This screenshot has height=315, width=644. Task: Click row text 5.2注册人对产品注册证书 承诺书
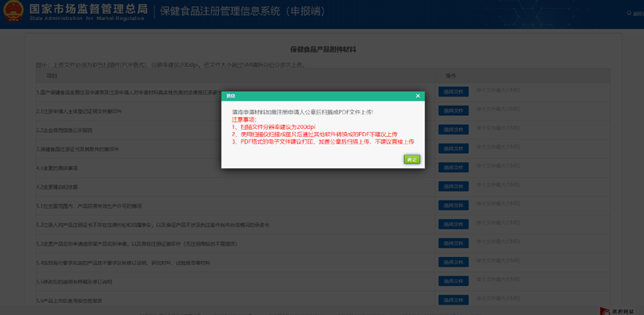pos(152,225)
